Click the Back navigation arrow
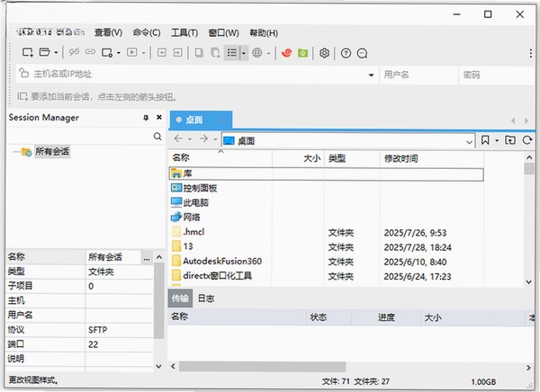The width and height of the screenshot is (540, 392). pos(178,138)
